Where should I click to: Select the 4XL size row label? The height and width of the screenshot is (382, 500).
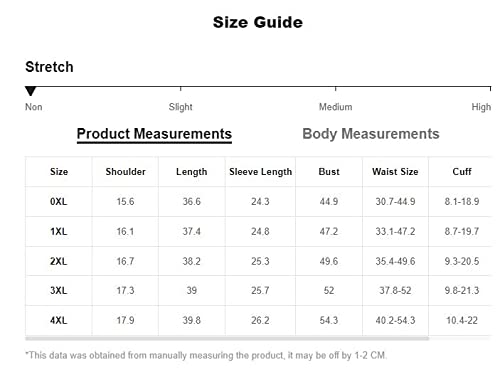coord(59,320)
